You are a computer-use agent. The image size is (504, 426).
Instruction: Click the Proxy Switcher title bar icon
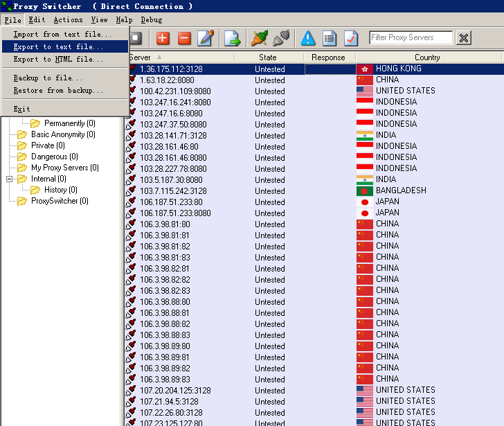[7, 6]
